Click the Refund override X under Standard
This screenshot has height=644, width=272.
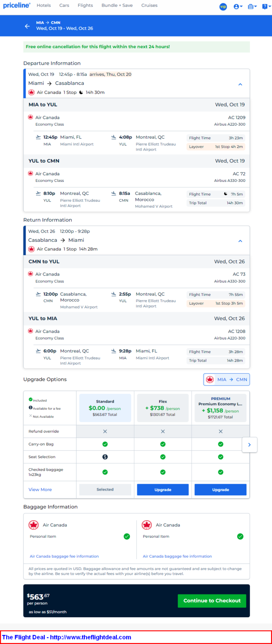(105, 431)
